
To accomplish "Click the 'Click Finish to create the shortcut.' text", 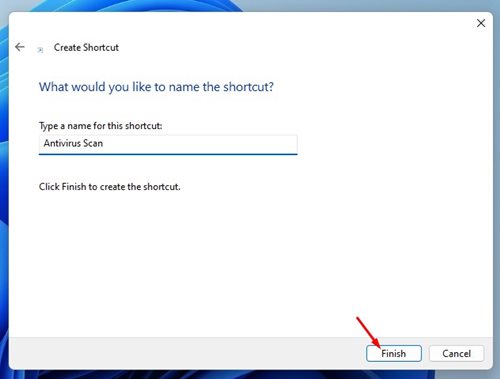I will point(110,187).
